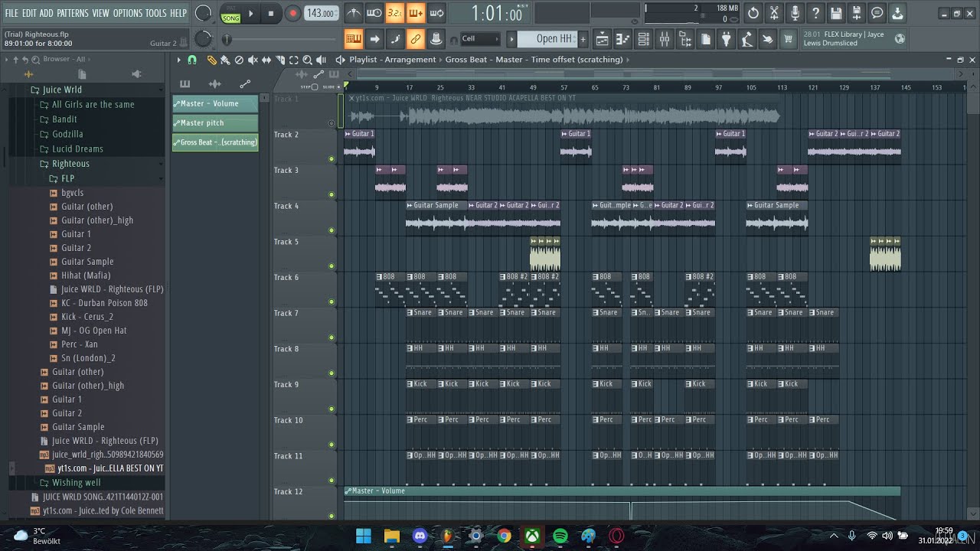Select the Draw pencil tool in the playlist

(212, 60)
